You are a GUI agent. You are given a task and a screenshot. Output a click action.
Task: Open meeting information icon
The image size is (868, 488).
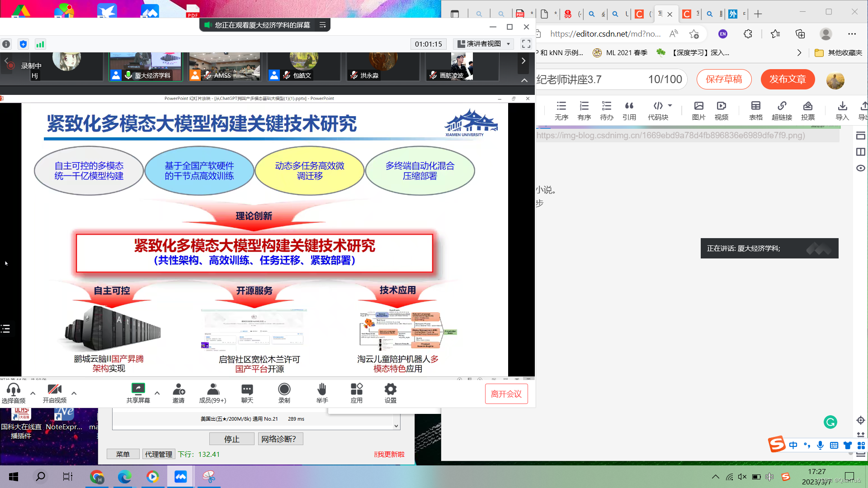coord(6,44)
